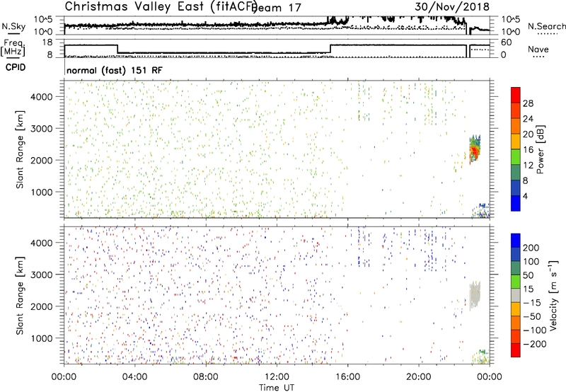Image resolution: width=566 pixels, height=392 pixels.
Task: Click Slant Range [km] label of velocity panel
Action: click(x=20, y=296)
